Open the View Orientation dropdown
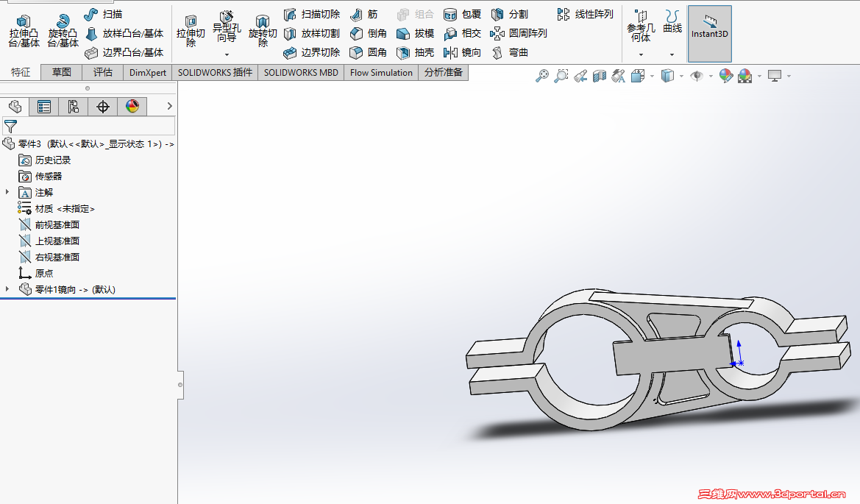 pyautogui.click(x=652, y=77)
